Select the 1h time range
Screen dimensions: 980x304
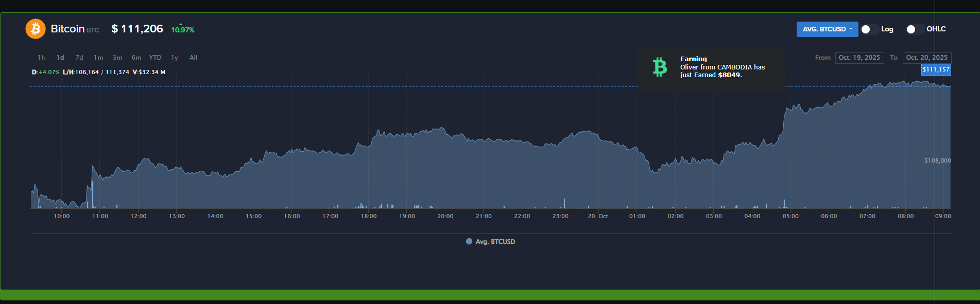click(41, 58)
